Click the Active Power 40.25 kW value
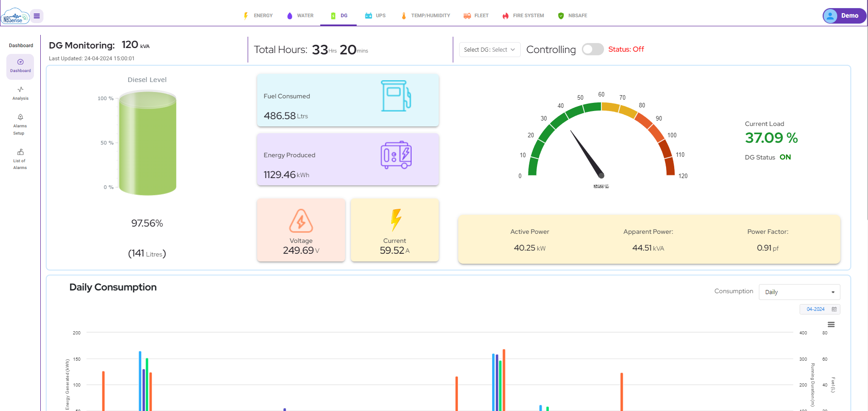The image size is (868, 411). click(x=530, y=248)
